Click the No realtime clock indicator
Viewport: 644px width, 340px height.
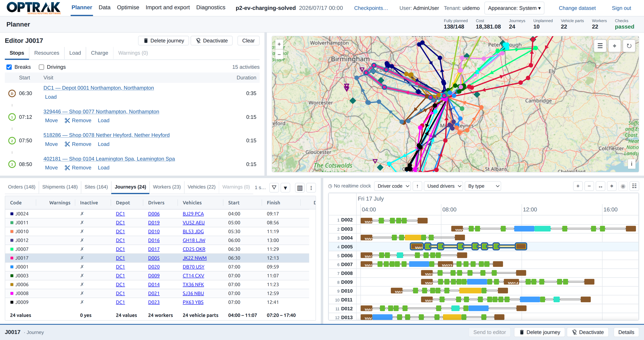(x=349, y=186)
